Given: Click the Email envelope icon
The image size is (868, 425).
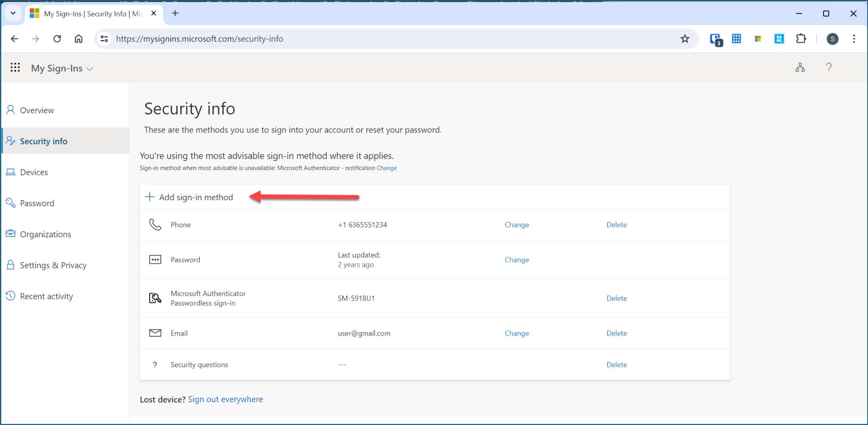Looking at the screenshot, I should click(x=155, y=333).
